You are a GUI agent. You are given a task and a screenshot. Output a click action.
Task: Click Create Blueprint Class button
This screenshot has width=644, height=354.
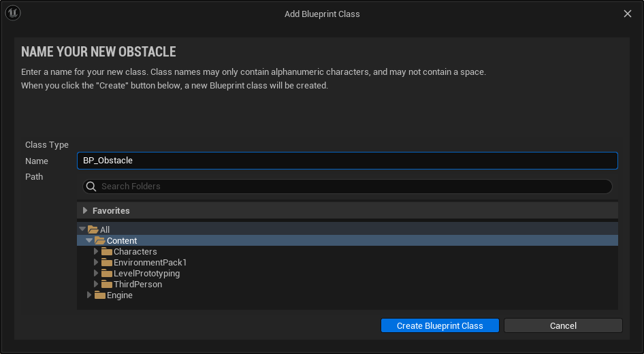(x=440, y=325)
